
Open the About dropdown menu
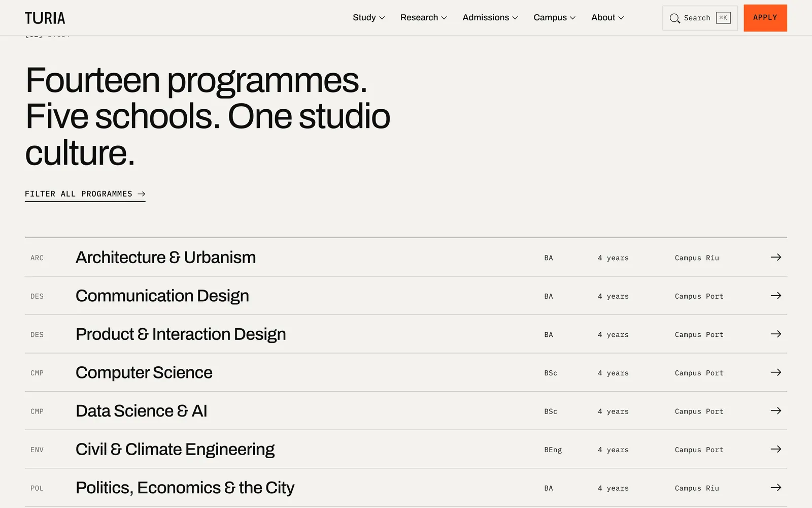pos(607,18)
